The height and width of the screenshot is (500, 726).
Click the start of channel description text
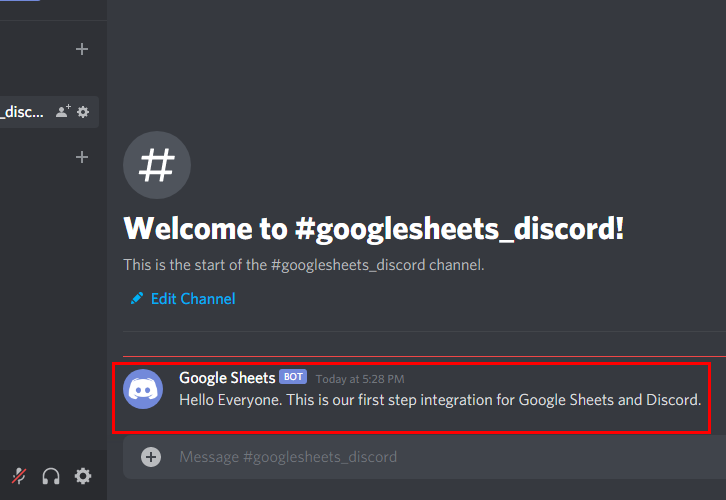304,265
